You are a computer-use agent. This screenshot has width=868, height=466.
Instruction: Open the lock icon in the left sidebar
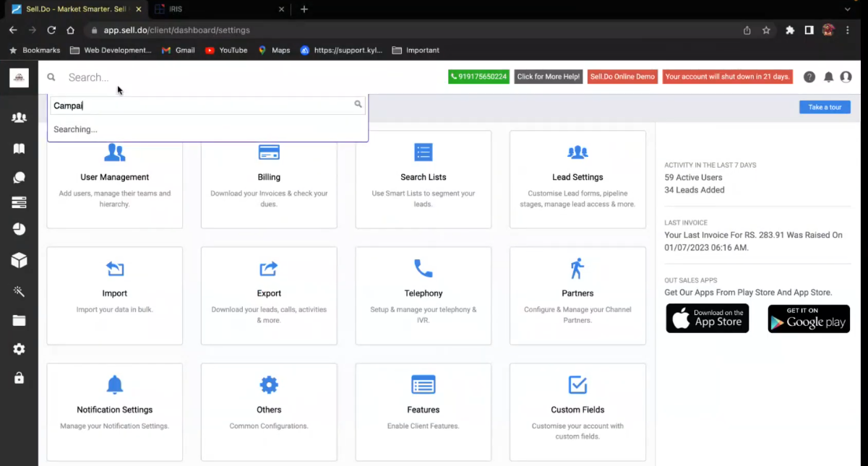click(19, 378)
